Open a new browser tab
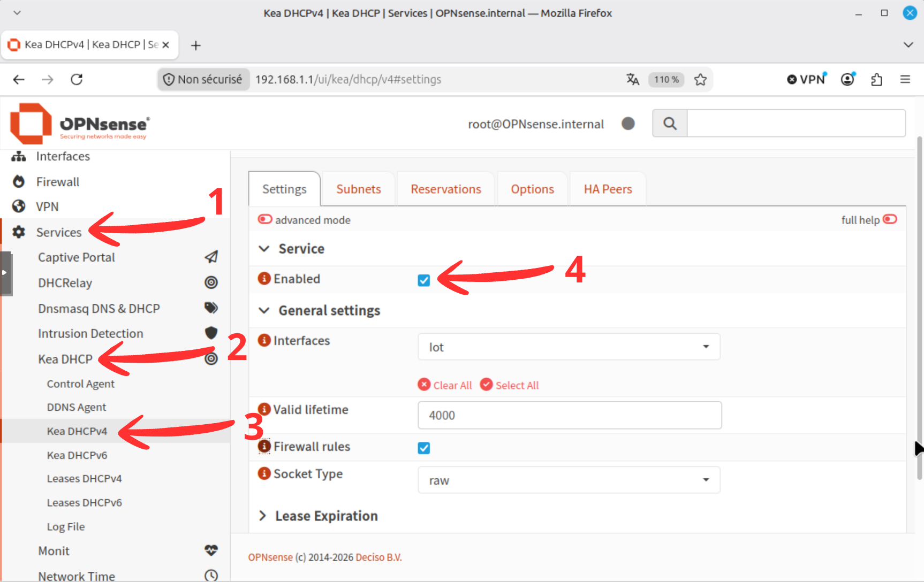Viewport: 924px width, 582px height. [196, 45]
